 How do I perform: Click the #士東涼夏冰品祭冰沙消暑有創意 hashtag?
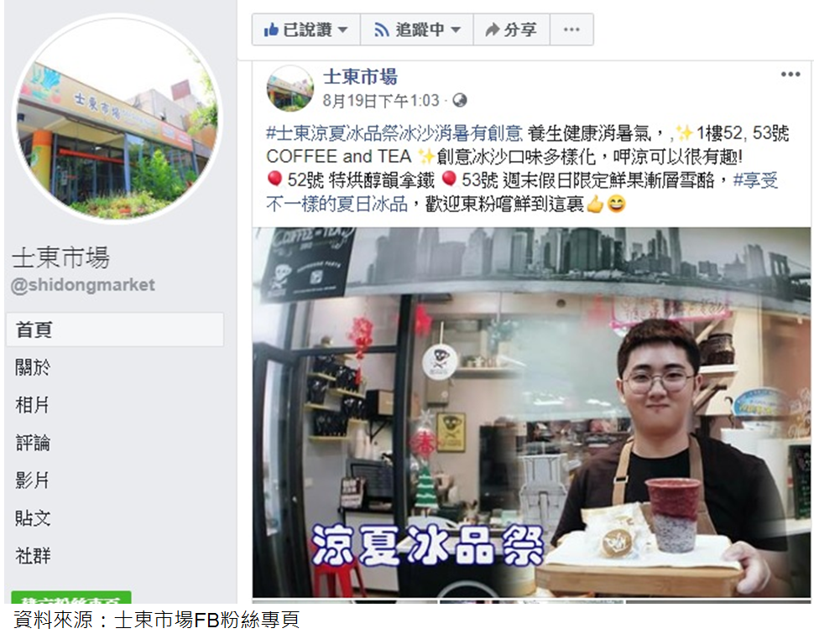[x=394, y=133]
